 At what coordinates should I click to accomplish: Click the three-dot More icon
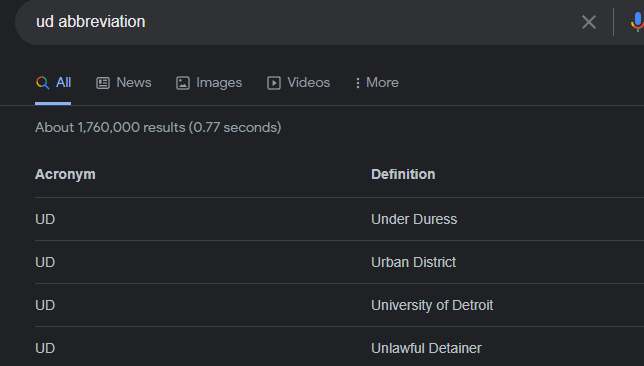pyautogui.click(x=358, y=83)
